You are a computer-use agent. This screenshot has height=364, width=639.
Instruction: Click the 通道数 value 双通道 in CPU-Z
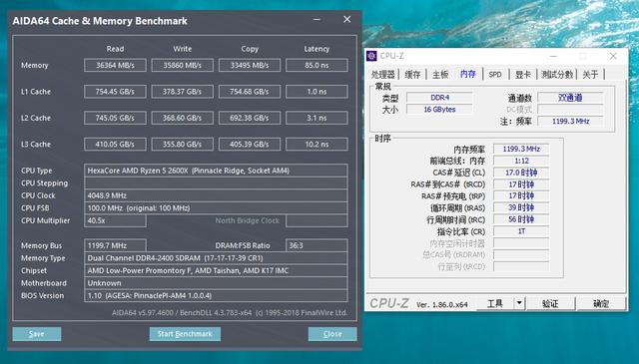570,98
